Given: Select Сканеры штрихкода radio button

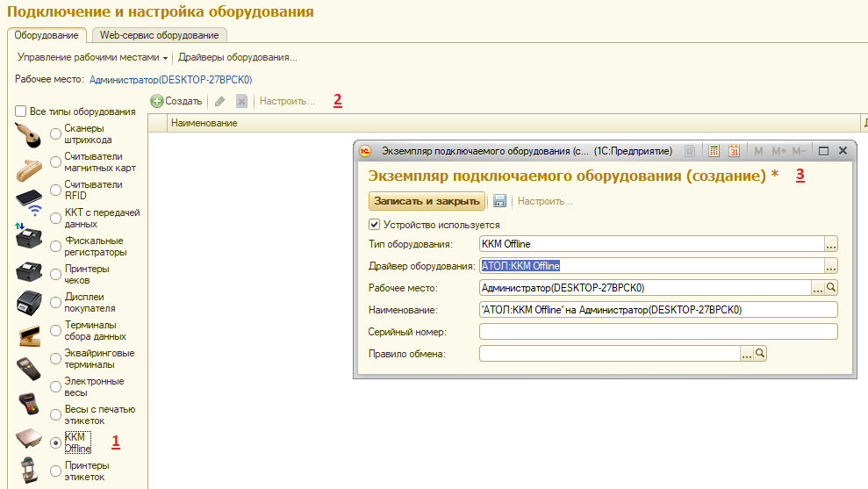Looking at the screenshot, I should tap(55, 133).
